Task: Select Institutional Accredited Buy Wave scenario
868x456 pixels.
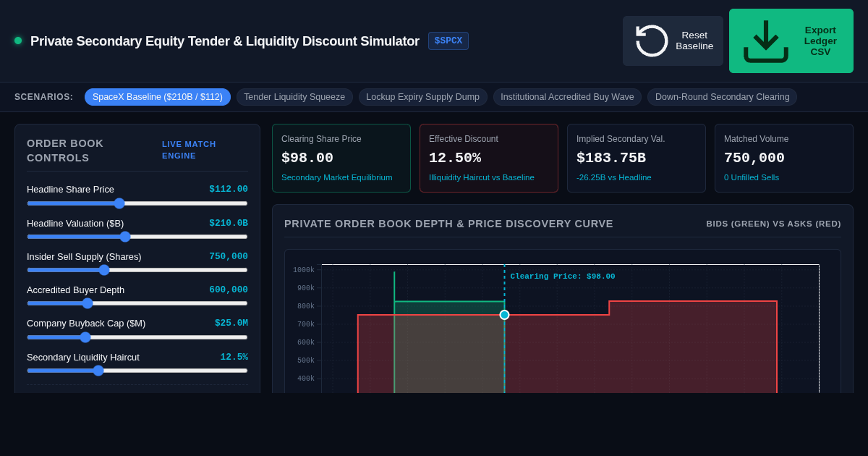Action: point(567,97)
